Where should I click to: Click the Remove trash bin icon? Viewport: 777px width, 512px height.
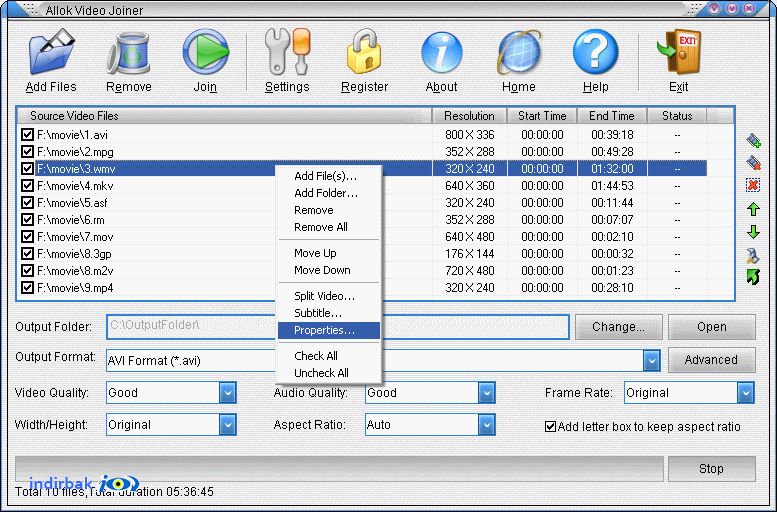[128, 53]
